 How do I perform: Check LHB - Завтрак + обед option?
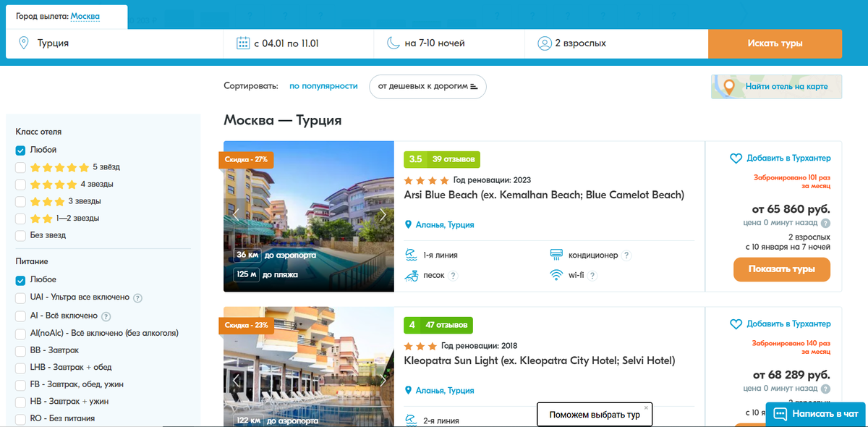[x=20, y=368]
